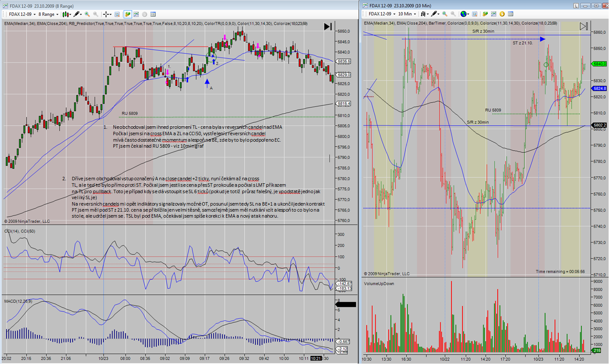Open the crosshair cursor dropdown in the 8 Range chart

107,14
